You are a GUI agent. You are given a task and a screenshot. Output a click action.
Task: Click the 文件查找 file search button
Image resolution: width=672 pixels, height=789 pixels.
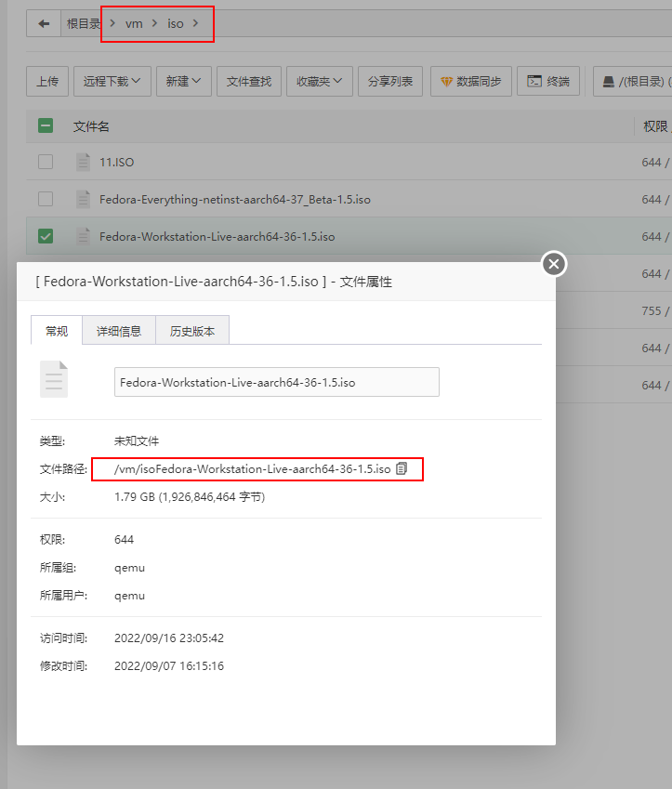(x=249, y=82)
